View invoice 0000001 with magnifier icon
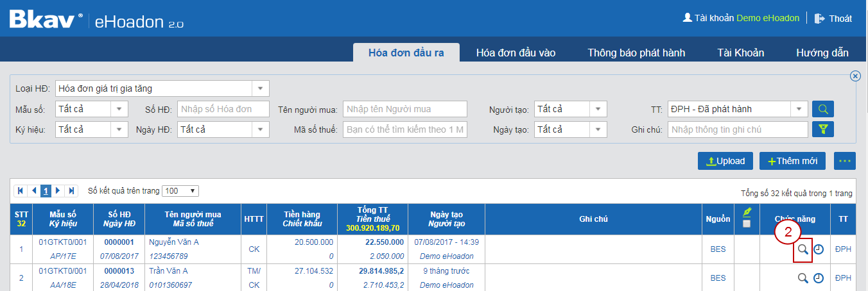This screenshot has height=291, width=868. point(803,249)
